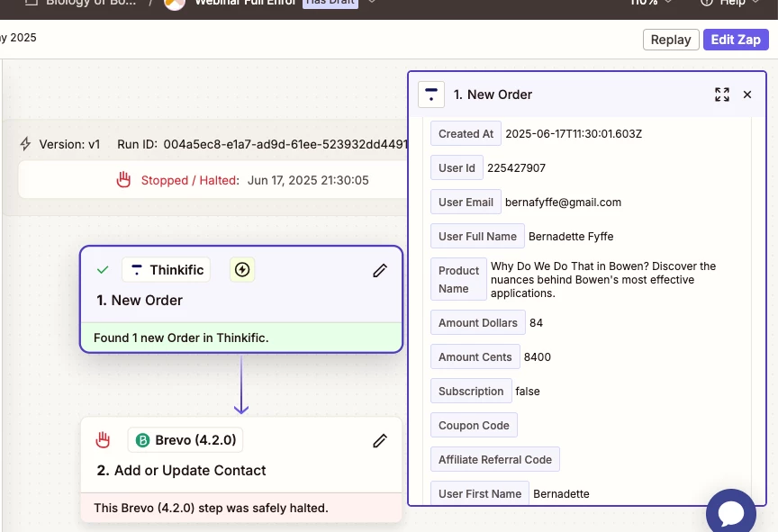Viewport: 778px width, 532px height.
Task: Select the User Full Name field label
Action: [x=477, y=237]
